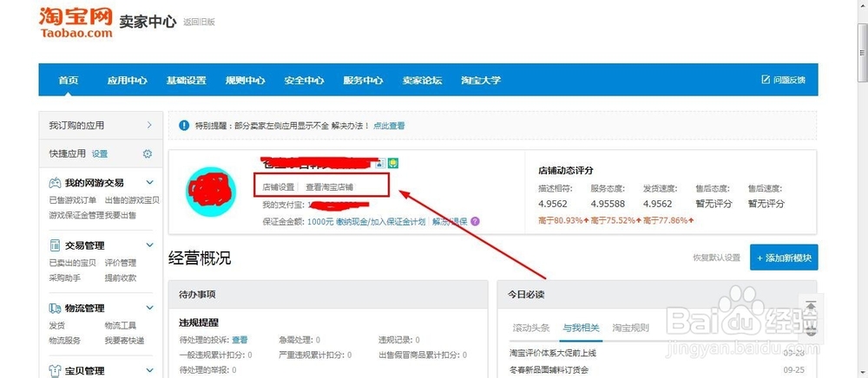Click 点此查看 in the notice bar
Viewport: 868px width, 378px height.
389,126
